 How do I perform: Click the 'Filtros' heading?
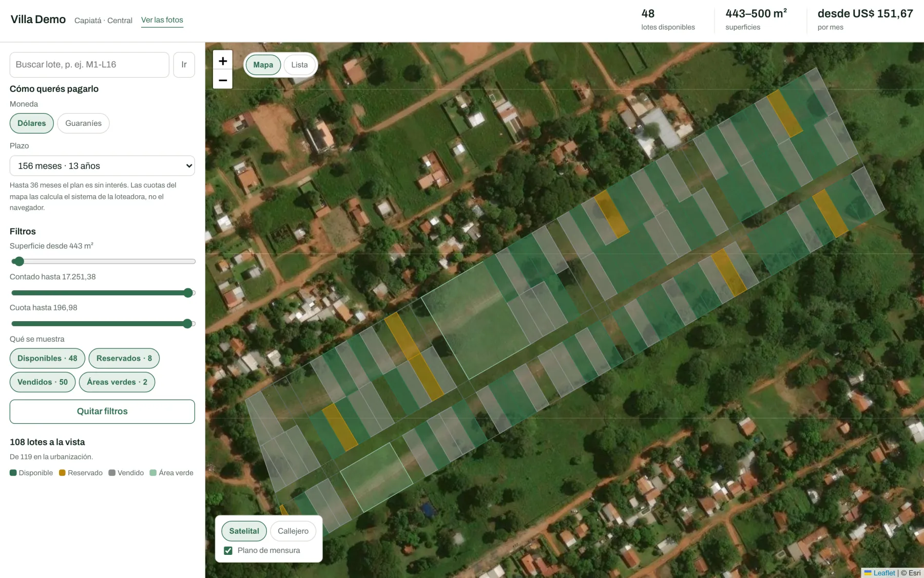23,232
